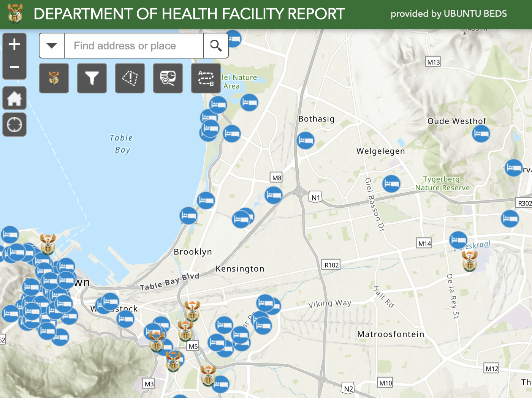The image size is (532, 398).
Task: Find my current location
Action: pyautogui.click(x=14, y=125)
